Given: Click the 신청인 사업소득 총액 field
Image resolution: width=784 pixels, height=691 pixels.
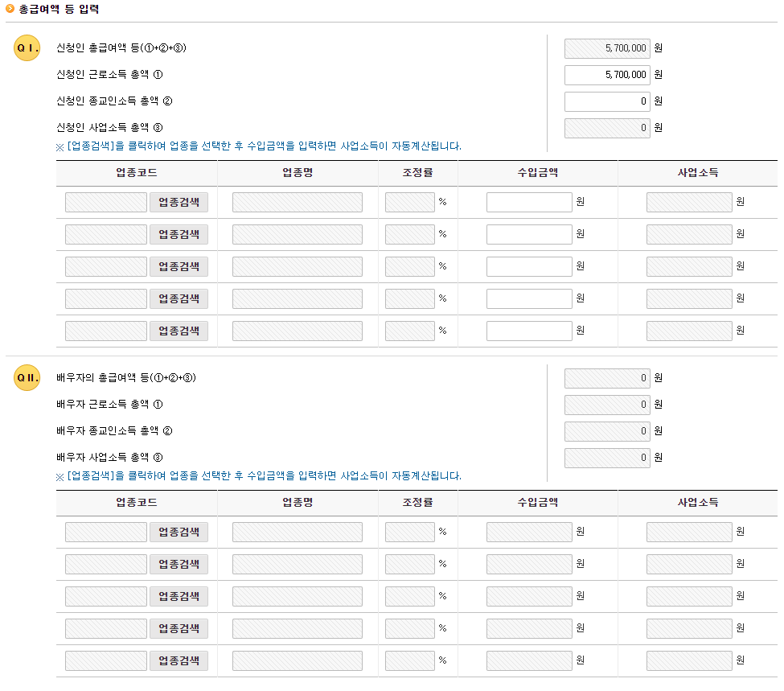Looking at the screenshot, I should (608, 128).
